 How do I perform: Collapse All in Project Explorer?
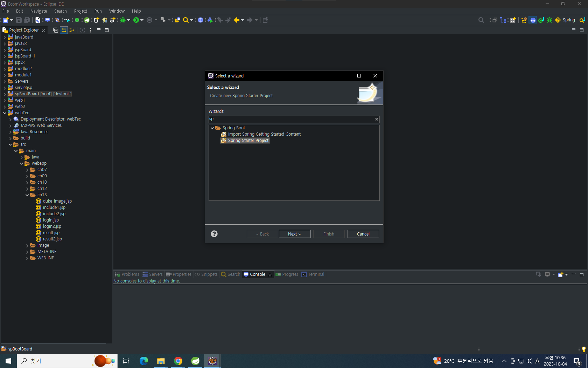point(56,30)
